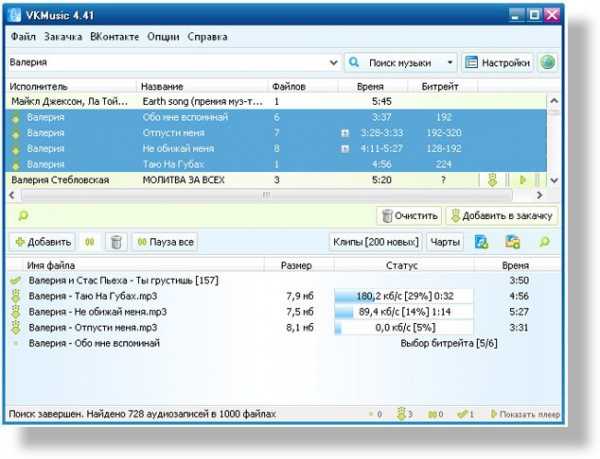Click the pause selected icon button
Screen dimensions: 600x459
click(x=90, y=242)
